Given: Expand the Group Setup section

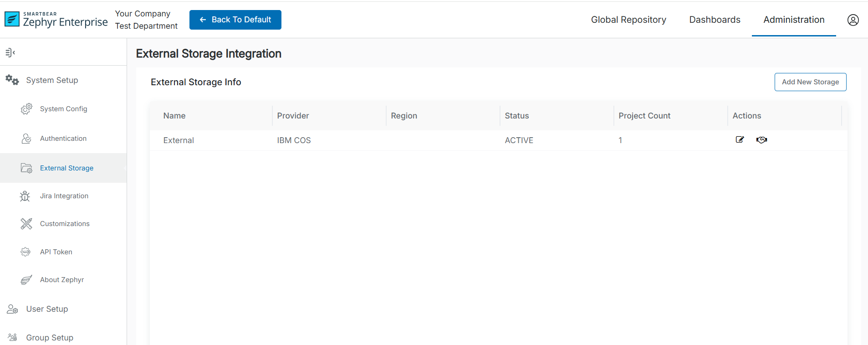Looking at the screenshot, I should pos(50,338).
